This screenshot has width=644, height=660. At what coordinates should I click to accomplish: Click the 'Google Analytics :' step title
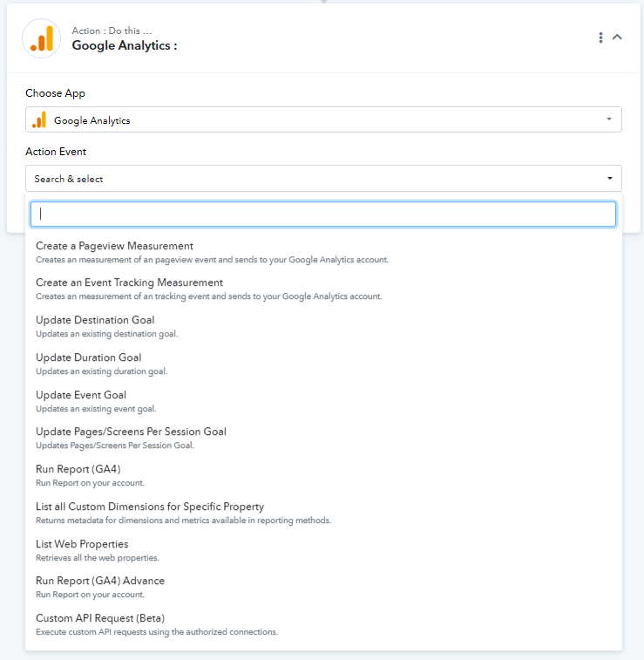tap(125, 45)
